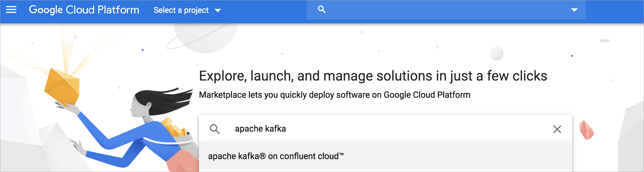The image size is (644, 172).
Task: Click the Explore, launch, and manage heading
Action: tap(373, 76)
